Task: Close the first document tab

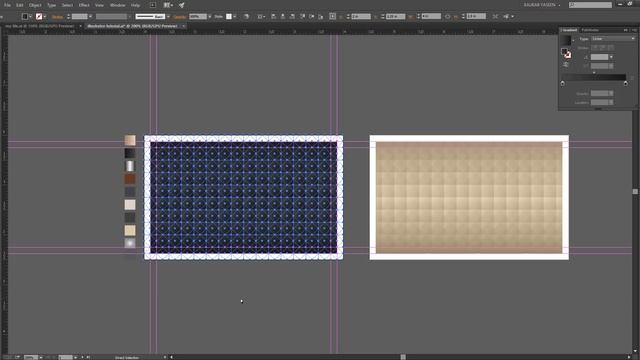Action: point(80,26)
